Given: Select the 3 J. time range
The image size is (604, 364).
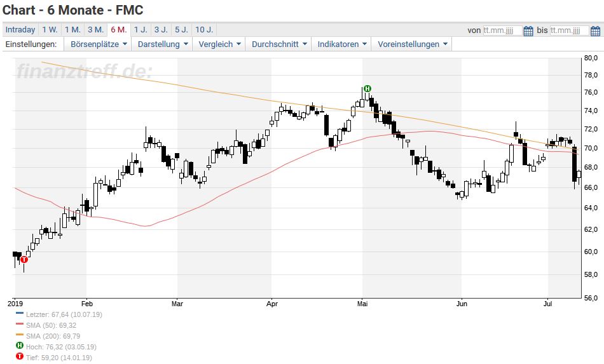Looking at the screenshot, I should pos(161,30).
